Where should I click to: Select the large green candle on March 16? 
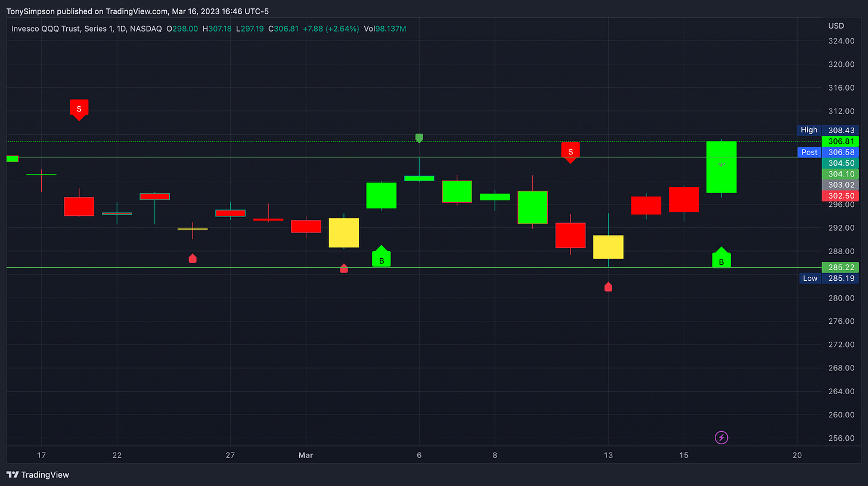(721, 167)
